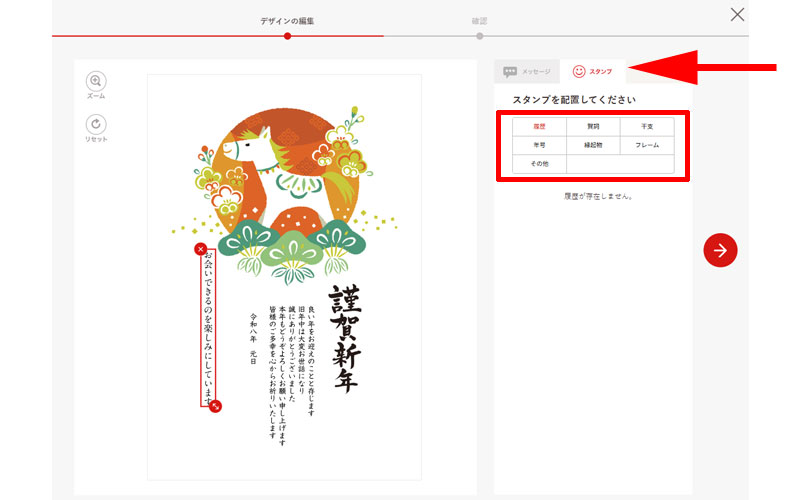The height and width of the screenshot is (500, 800).
Task: Click the 確認 step marker dot
Action: tap(480, 36)
